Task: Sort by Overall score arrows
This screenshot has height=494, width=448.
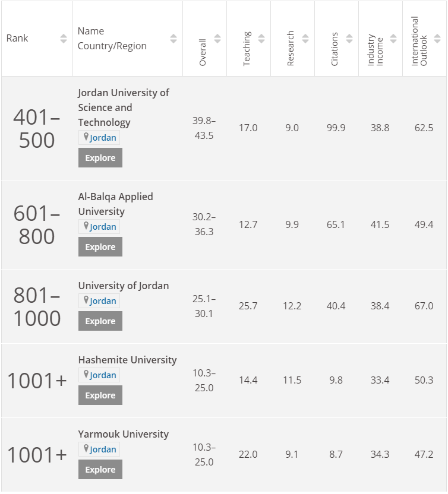Action: [217, 39]
